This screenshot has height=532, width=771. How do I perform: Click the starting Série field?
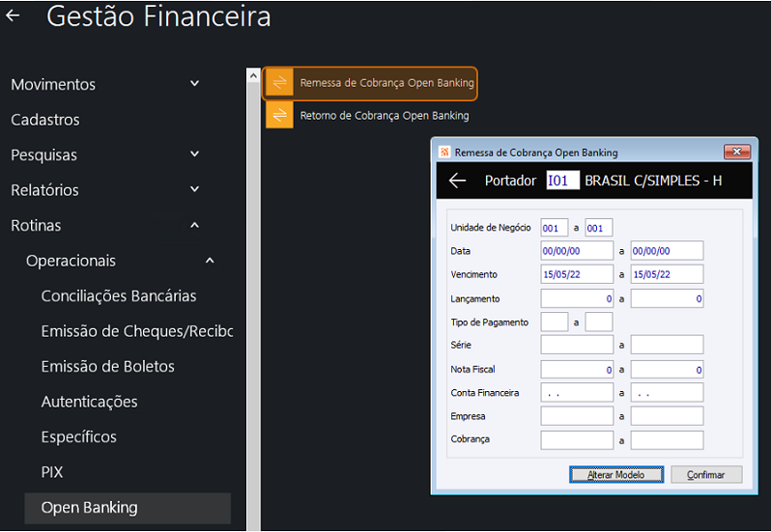(x=577, y=345)
